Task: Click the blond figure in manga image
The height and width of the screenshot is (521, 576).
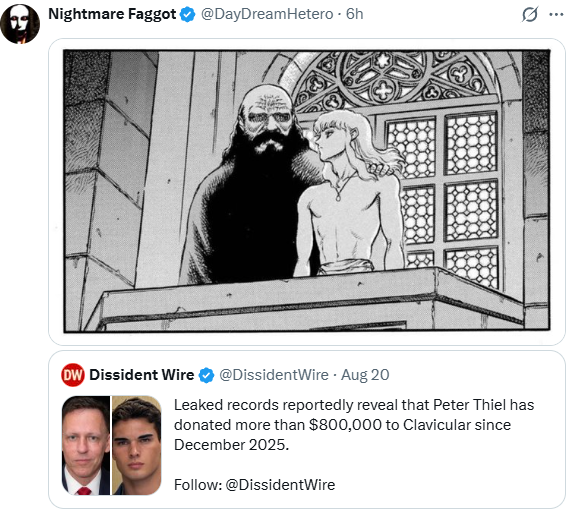Action: 349,193
